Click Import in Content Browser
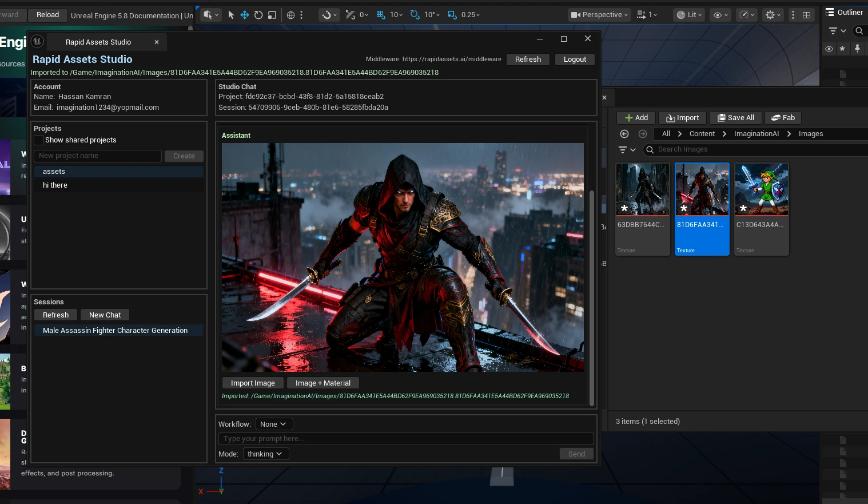Screen dimensions: 868x504 [683, 117]
